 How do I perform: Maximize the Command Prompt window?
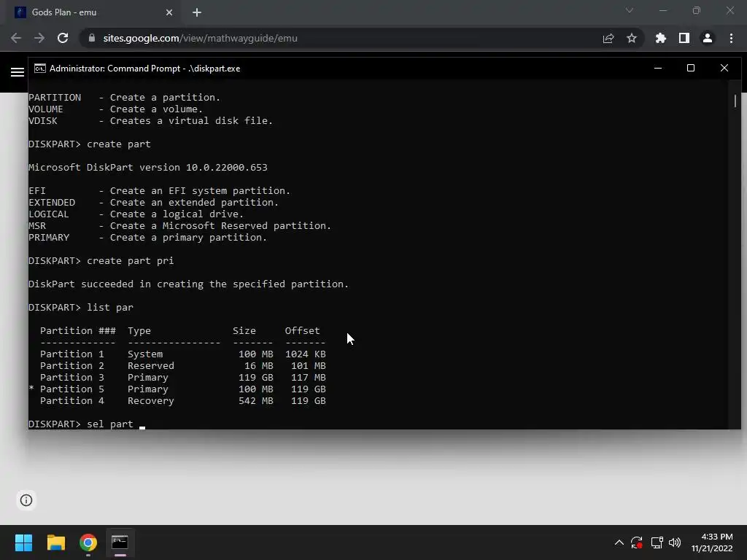point(691,68)
